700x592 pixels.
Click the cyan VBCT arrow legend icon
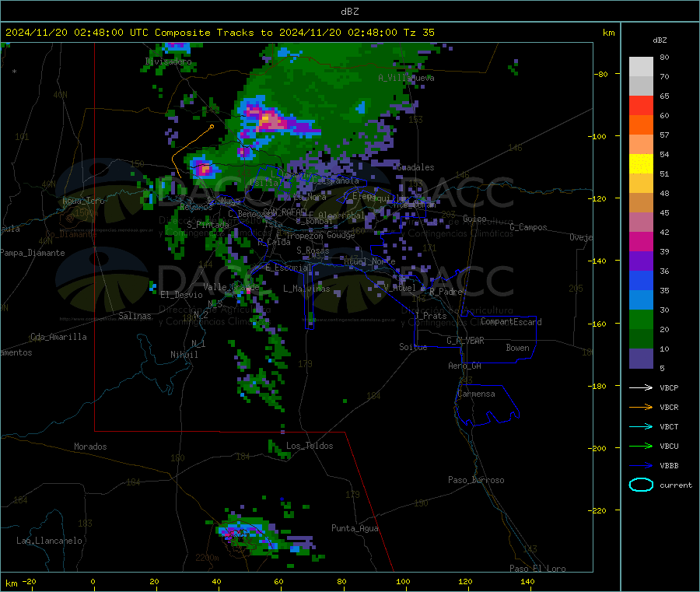[641, 426]
